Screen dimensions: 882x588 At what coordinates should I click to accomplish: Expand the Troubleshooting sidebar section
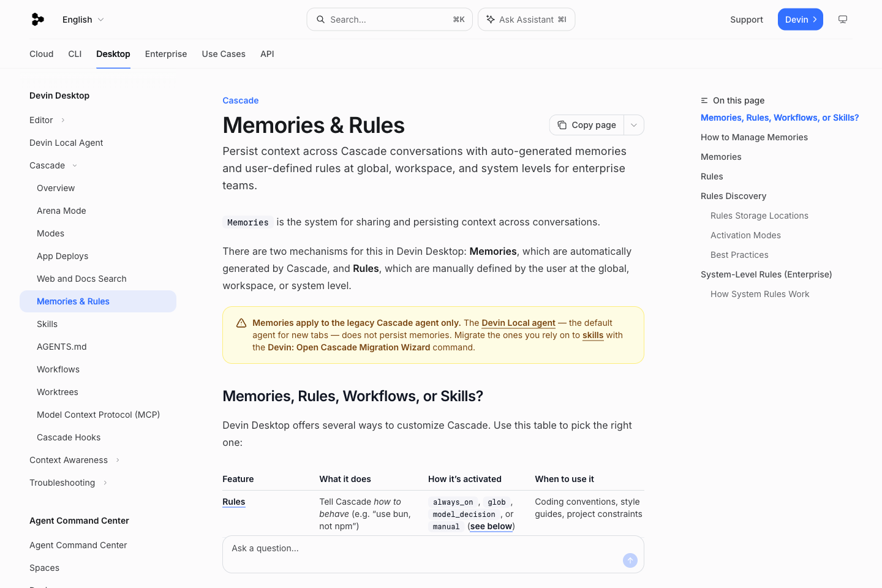(x=69, y=483)
